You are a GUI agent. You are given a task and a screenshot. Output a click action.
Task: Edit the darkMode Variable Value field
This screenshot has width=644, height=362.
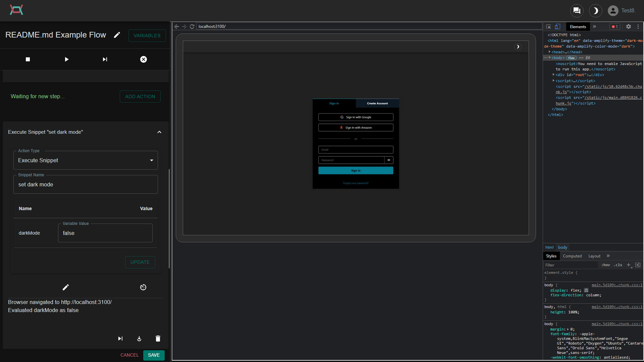[105, 233]
